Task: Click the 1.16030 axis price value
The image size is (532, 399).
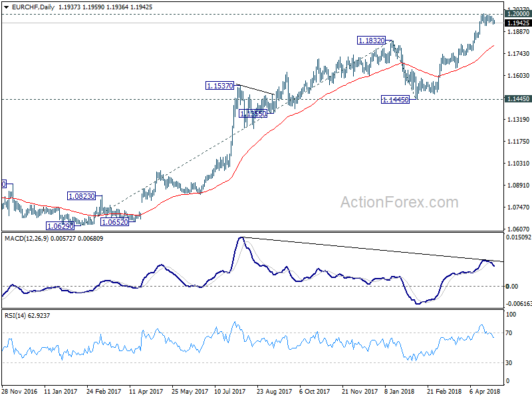Action: pyautogui.click(x=518, y=76)
